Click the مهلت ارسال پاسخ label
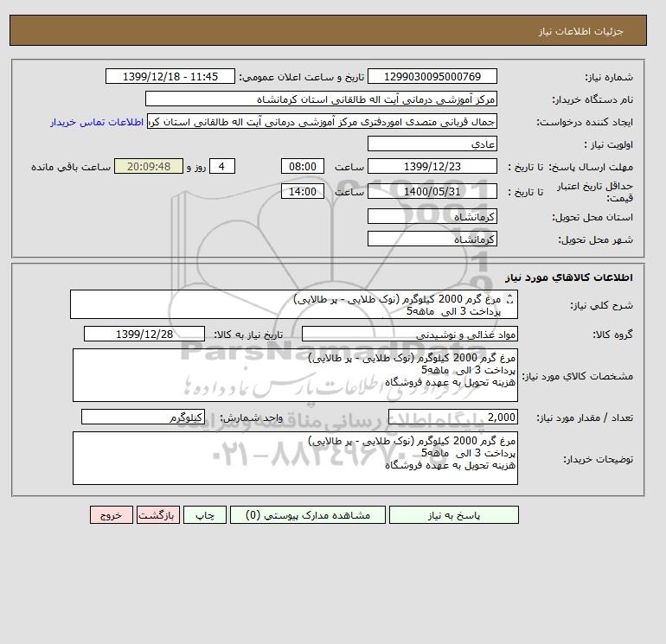The image size is (666, 644). pyautogui.click(x=591, y=167)
